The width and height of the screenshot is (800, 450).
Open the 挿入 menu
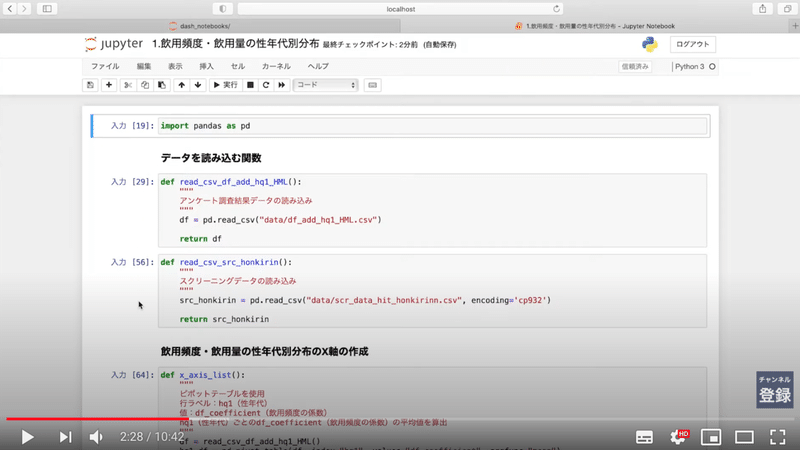[x=206, y=66]
